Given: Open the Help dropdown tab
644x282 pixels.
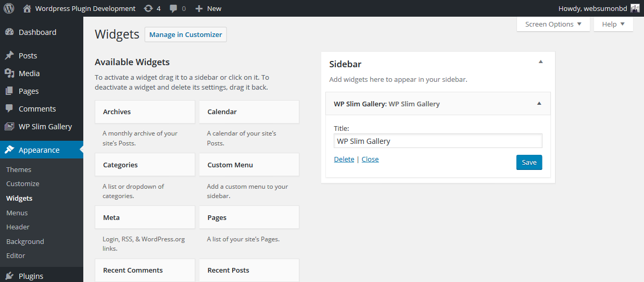Looking at the screenshot, I should (x=613, y=24).
